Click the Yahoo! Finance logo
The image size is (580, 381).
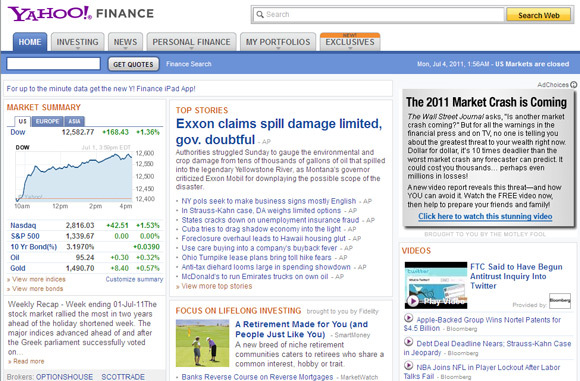81,14
